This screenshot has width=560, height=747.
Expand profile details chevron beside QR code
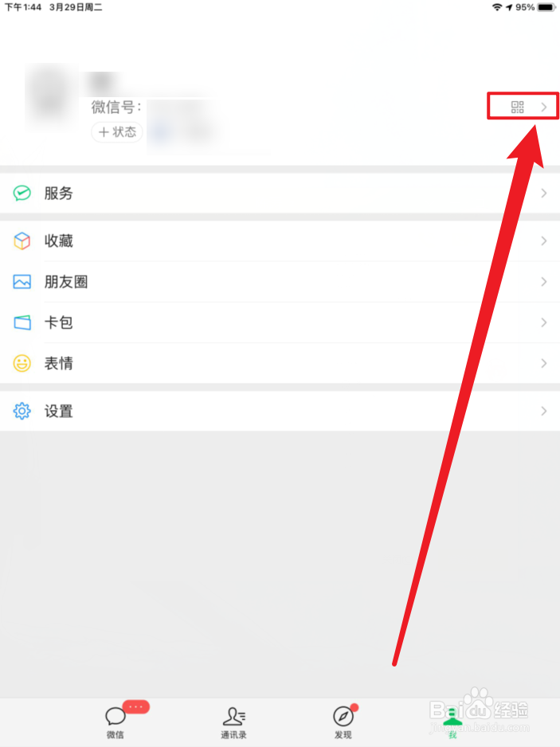(x=544, y=108)
